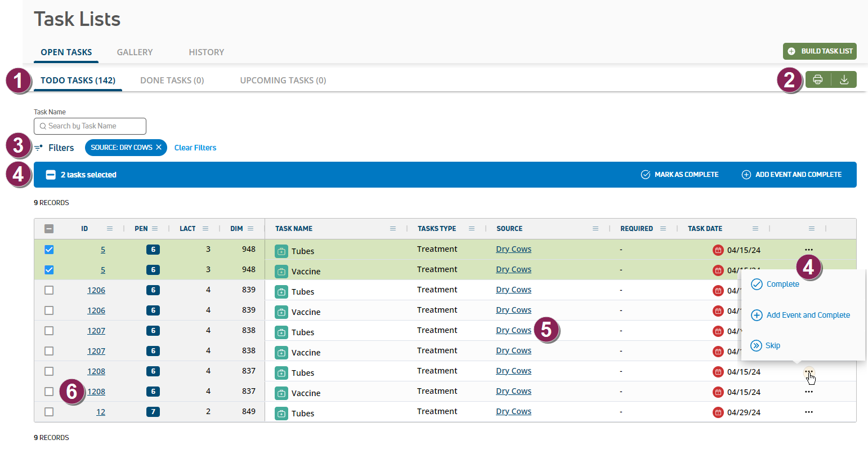Click the download icon button
This screenshot has height=462, width=868.
click(x=844, y=79)
